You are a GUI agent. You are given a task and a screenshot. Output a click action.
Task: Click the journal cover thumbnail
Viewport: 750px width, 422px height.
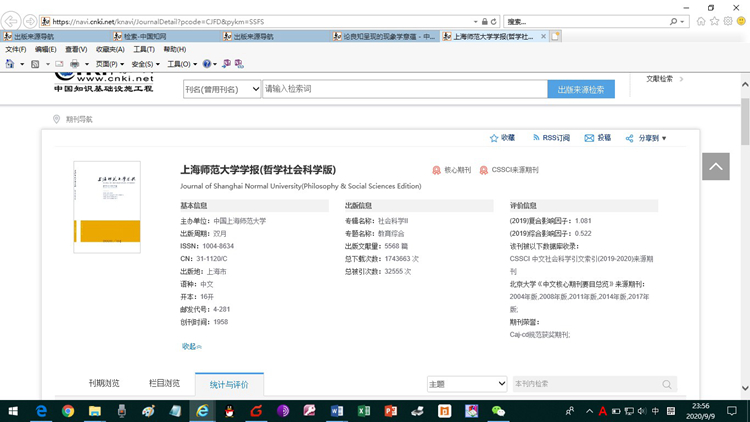click(x=107, y=207)
